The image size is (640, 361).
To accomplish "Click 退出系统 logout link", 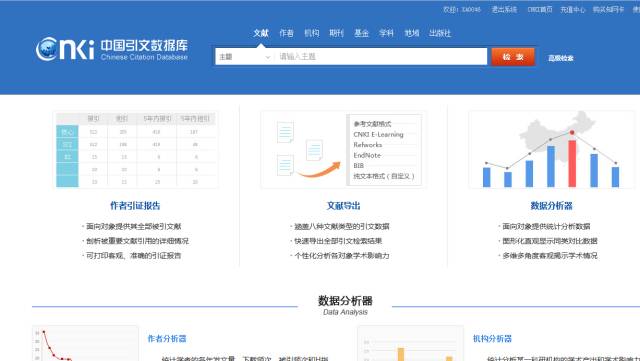I will 504,9.
